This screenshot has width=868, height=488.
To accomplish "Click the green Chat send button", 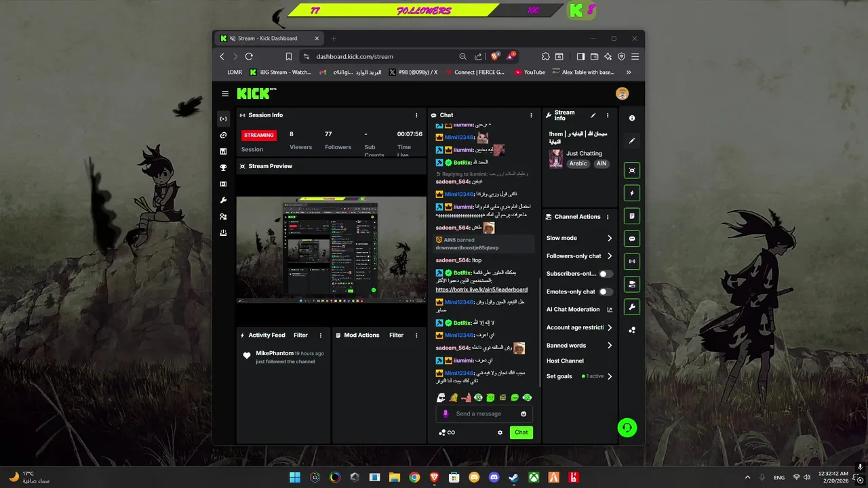I will tap(521, 432).
